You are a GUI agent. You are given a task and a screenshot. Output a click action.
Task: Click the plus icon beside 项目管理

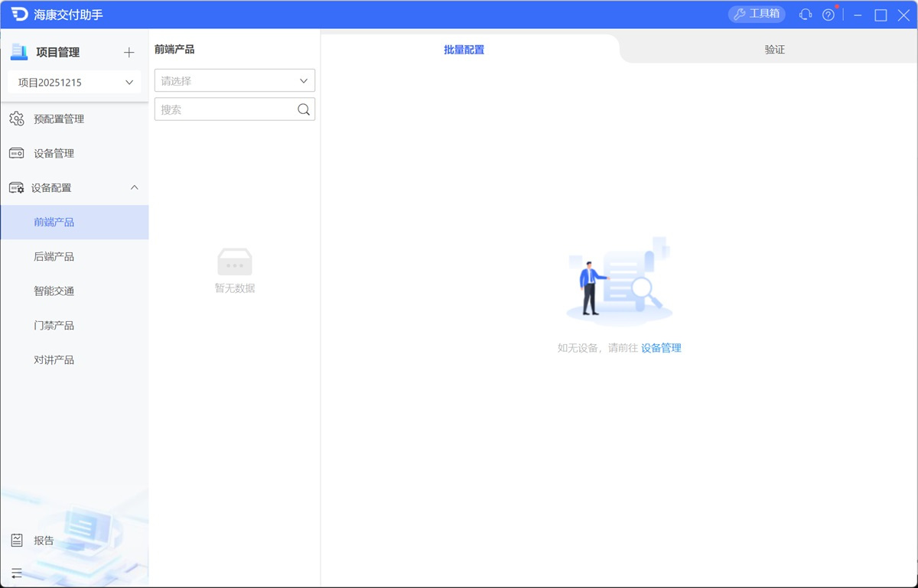(x=129, y=53)
